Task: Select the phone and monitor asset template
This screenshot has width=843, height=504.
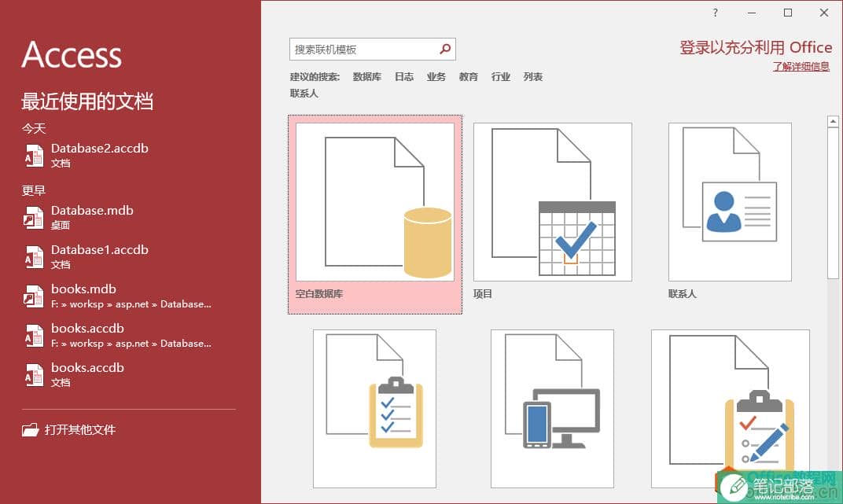Action: (x=552, y=408)
